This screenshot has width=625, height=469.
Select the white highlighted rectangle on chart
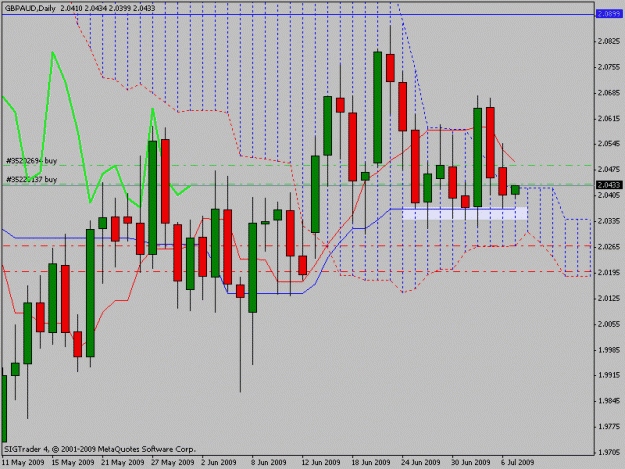465,214
